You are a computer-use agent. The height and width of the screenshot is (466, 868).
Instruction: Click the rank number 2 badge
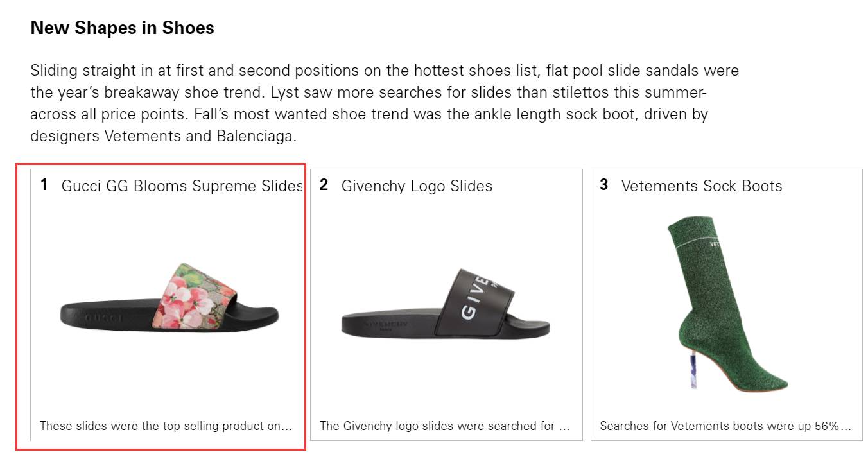tap(324, 186)
